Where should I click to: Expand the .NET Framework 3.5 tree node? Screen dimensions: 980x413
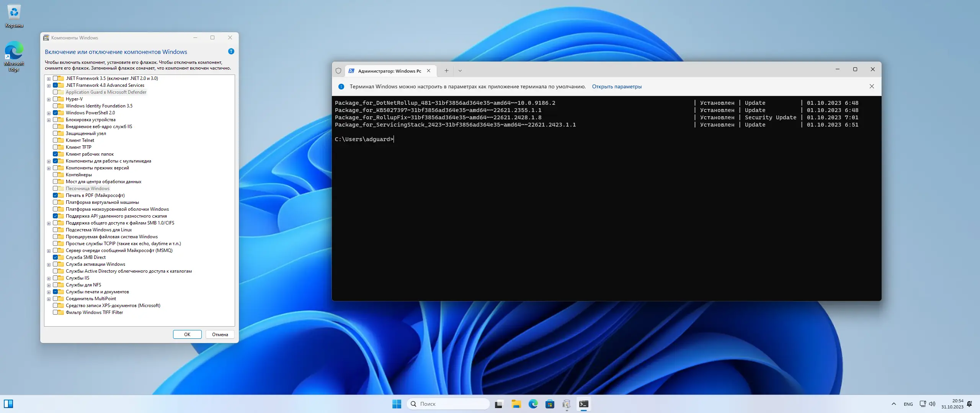(49, 79)
